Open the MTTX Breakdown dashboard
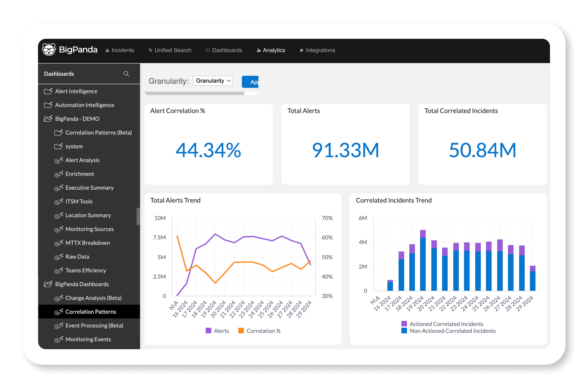 pos(89,243)
